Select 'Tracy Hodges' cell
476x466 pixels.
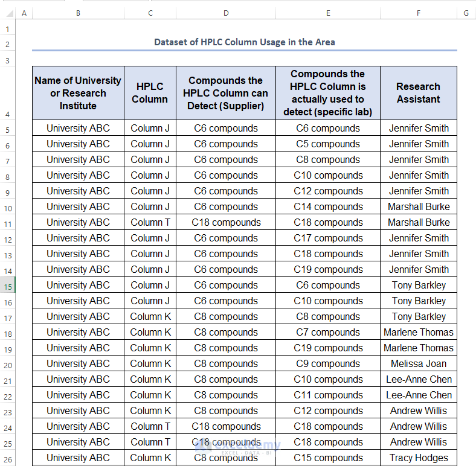pos(419,458)
